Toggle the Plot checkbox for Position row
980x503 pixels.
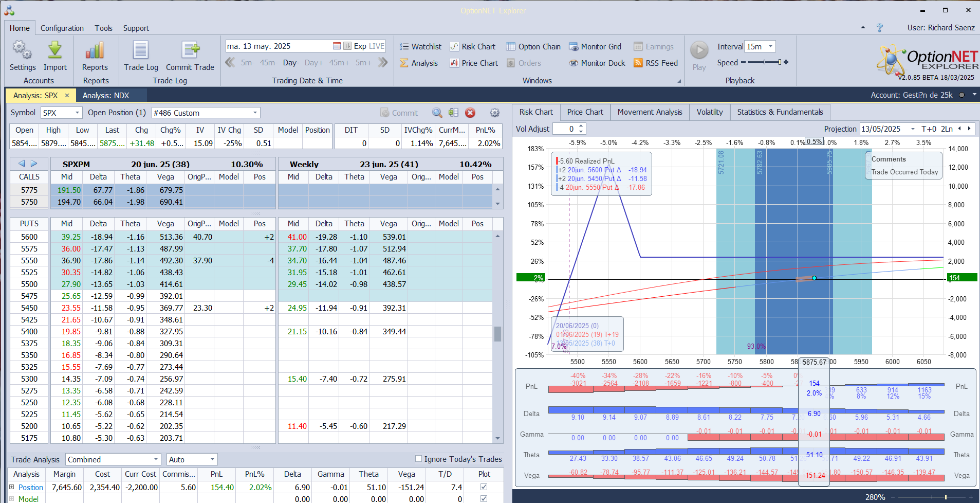click(x=484, y=487)
